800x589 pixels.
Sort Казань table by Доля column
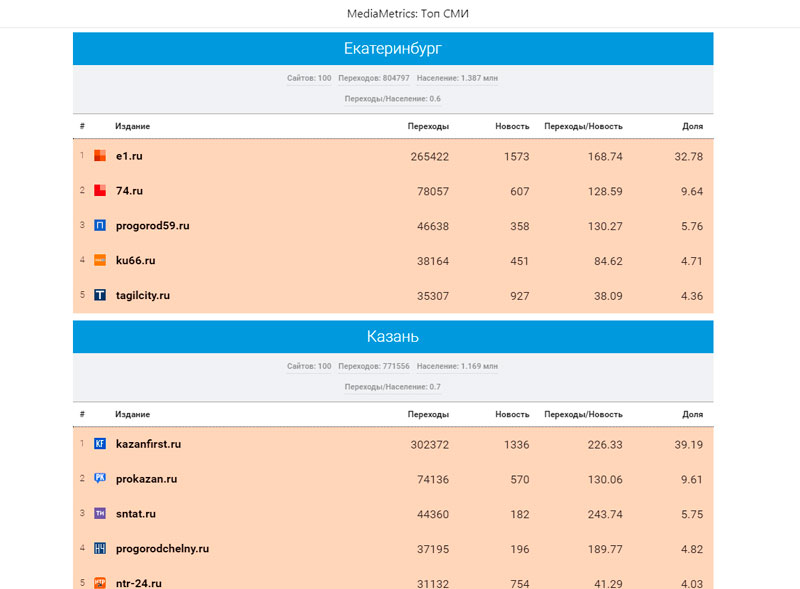pyautogui.click(x=692, y=414)
